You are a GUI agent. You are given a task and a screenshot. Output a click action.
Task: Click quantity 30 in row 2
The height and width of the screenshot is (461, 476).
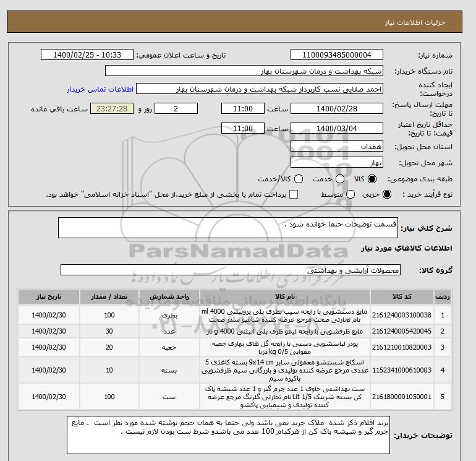tap(109, 331)
